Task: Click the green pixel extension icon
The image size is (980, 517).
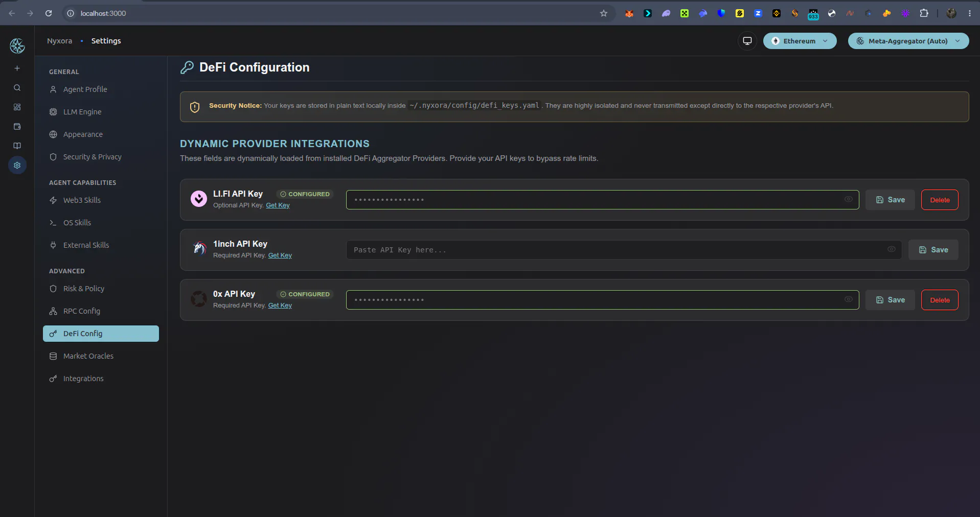Action: point(685,13)
